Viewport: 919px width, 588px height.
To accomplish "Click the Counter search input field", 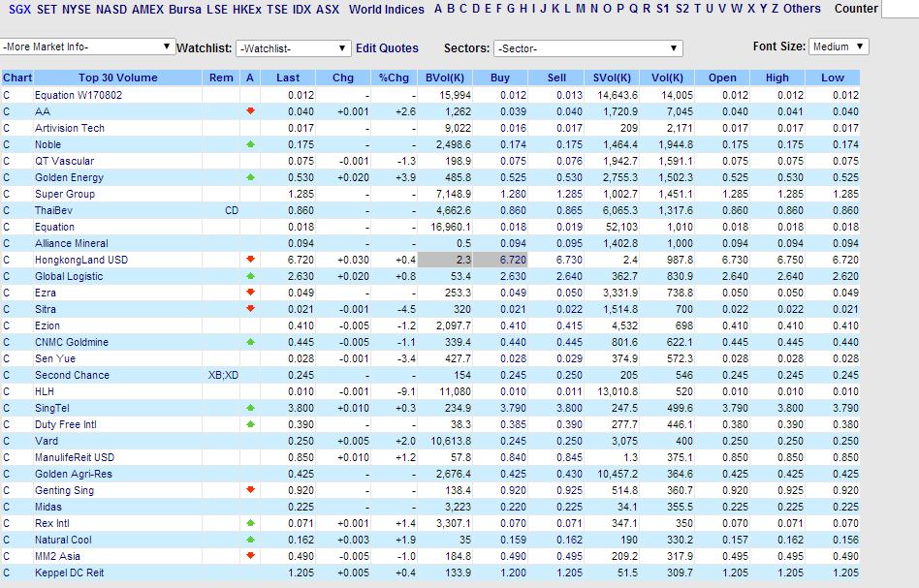I will point(901,9).
